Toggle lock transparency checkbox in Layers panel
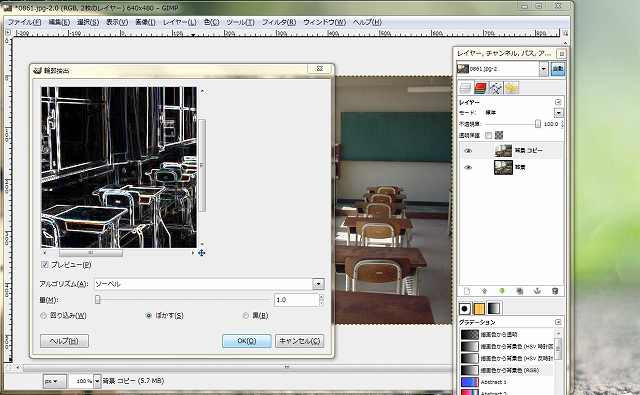The image size is (640, 395). pos(489,135)
